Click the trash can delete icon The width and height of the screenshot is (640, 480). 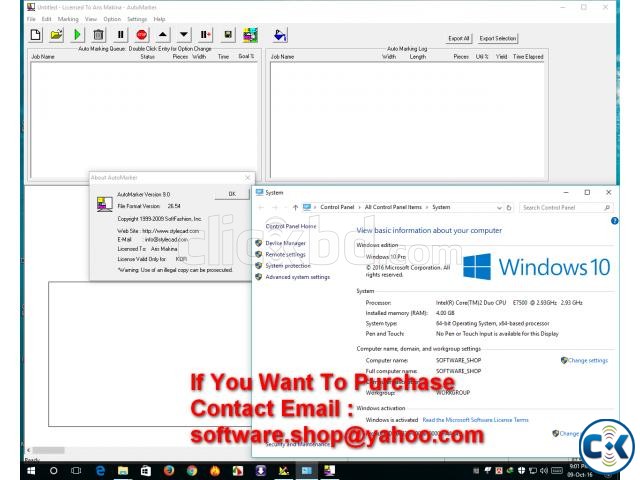click(98, 35)
